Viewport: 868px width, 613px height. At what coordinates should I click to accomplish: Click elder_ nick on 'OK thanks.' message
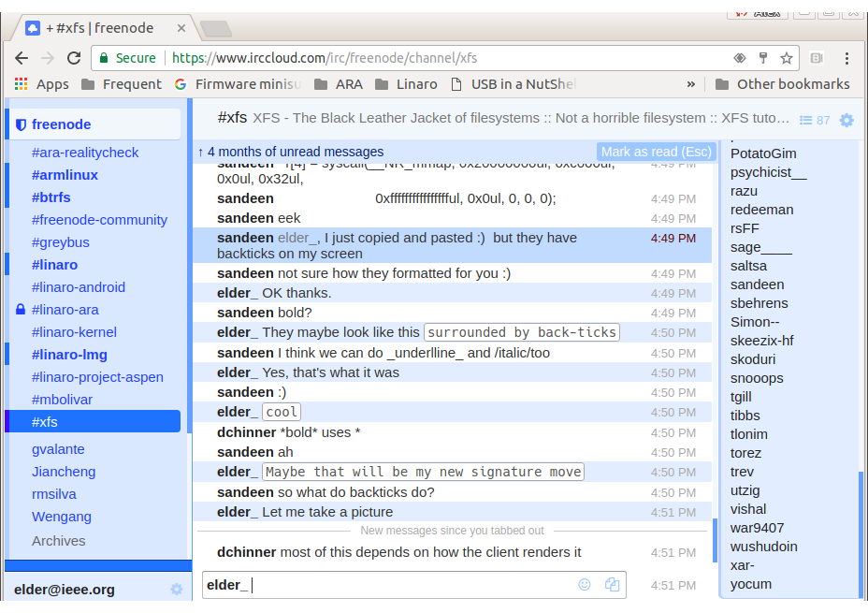coord(238,293)
